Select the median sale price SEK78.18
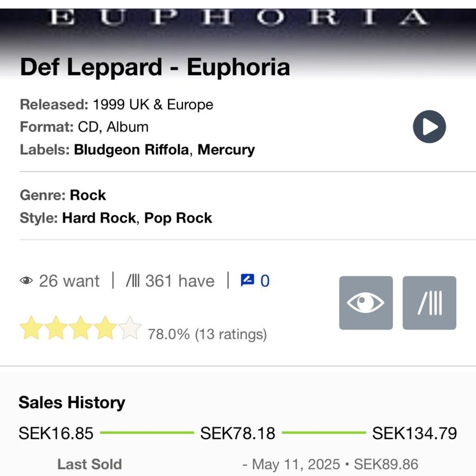Image resolution: width=476 pixels, height=476 pixels. 237,433
